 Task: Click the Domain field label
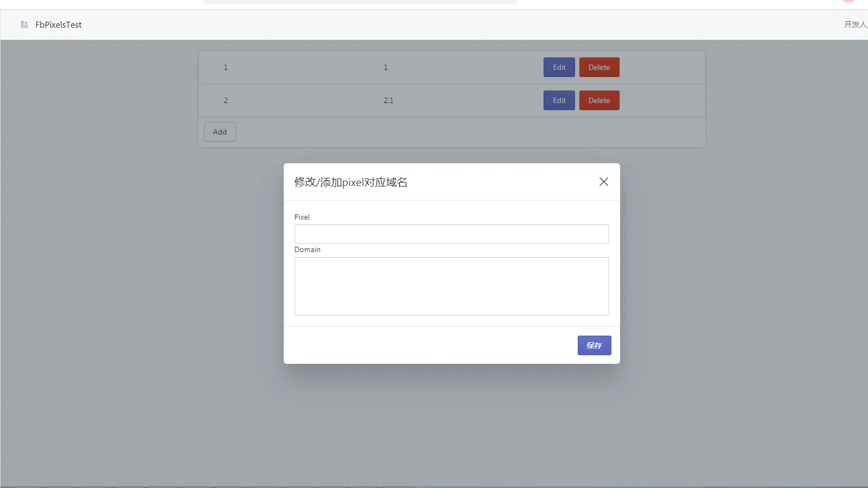[x=308, y=249]
